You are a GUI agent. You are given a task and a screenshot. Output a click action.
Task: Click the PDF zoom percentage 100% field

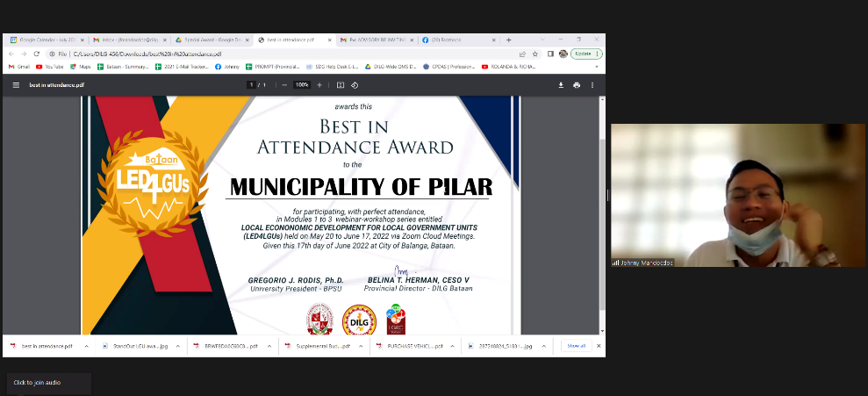[302, 85]
